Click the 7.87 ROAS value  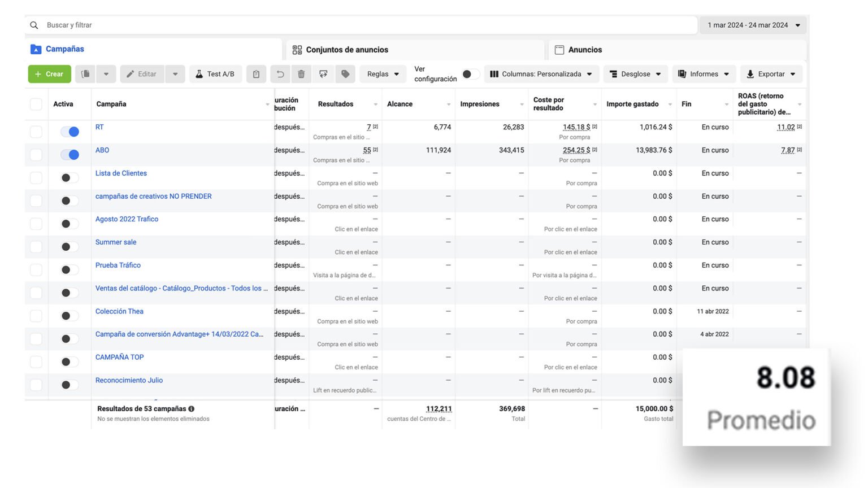(x=788, y=150)
